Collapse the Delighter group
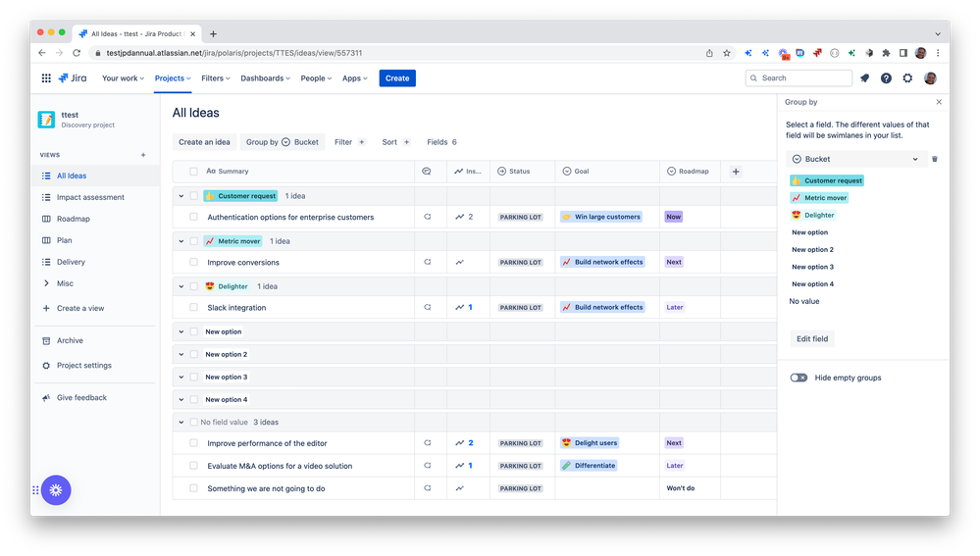Viewport: 980px width, 556px height. 181,286
